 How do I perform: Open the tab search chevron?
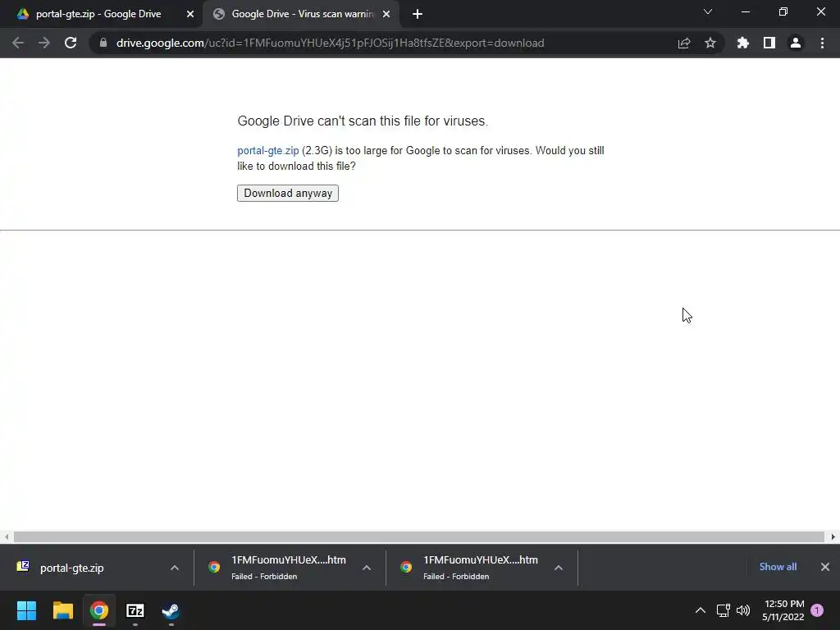coord(708,11)
